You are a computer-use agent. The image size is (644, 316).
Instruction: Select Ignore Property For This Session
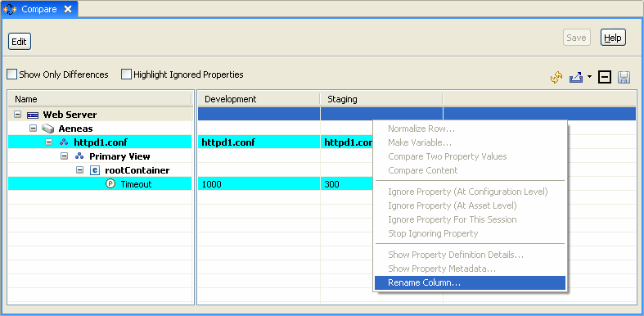pyautogui.click(x=470, y=219)
